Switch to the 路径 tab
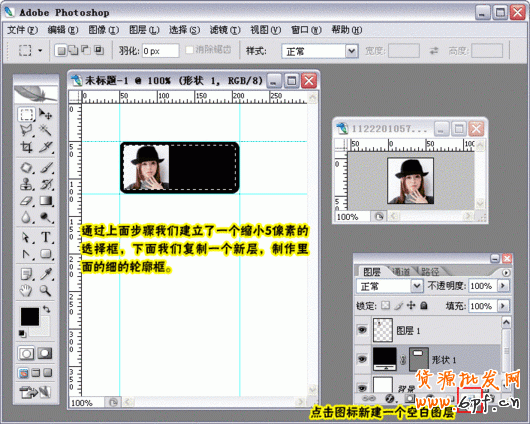 [x=430, y=272]
